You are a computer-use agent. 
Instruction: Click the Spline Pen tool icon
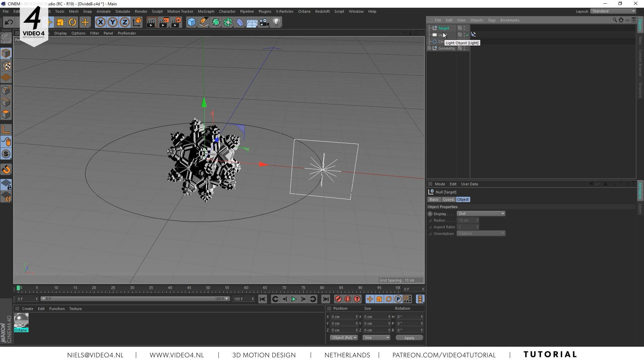point(204,22)
